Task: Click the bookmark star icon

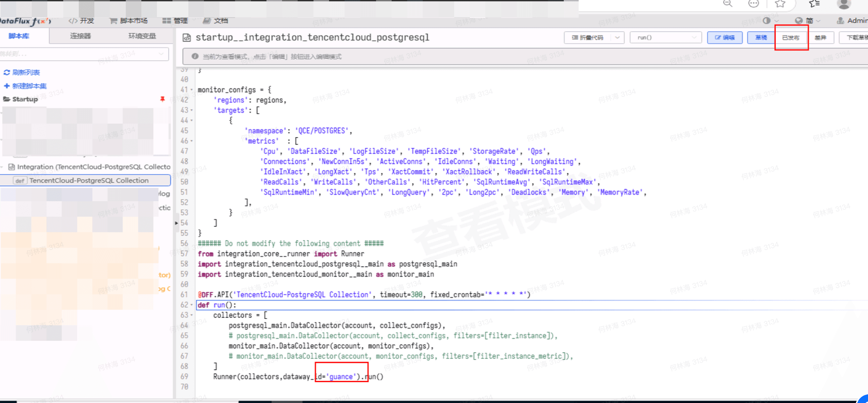Action: point(780,4)
